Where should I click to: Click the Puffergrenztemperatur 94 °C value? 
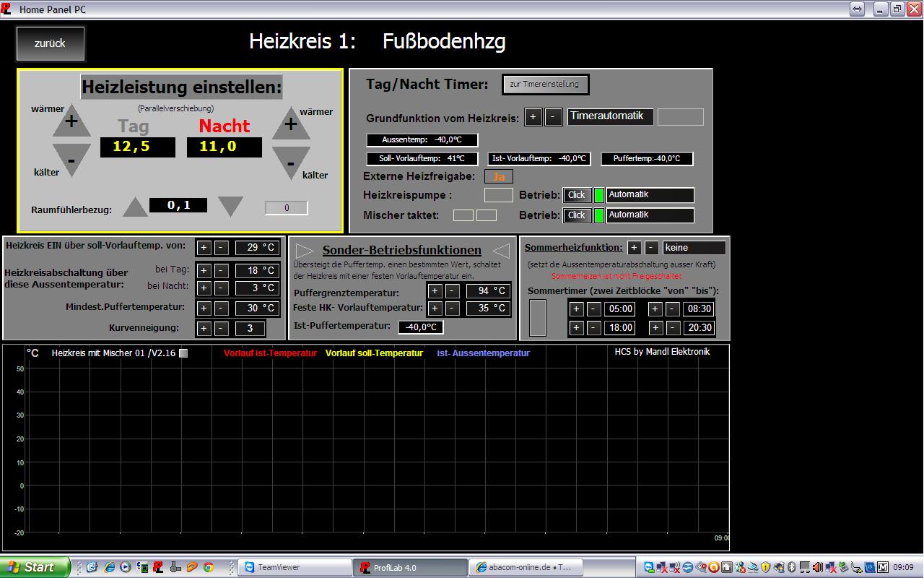tap(487, 291)
